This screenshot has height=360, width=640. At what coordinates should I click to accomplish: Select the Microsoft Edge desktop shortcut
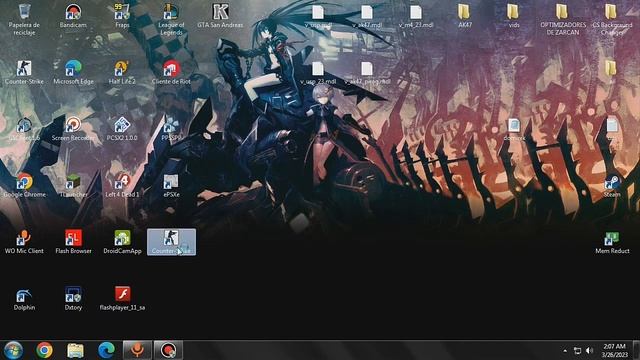[x=73, y=73]
